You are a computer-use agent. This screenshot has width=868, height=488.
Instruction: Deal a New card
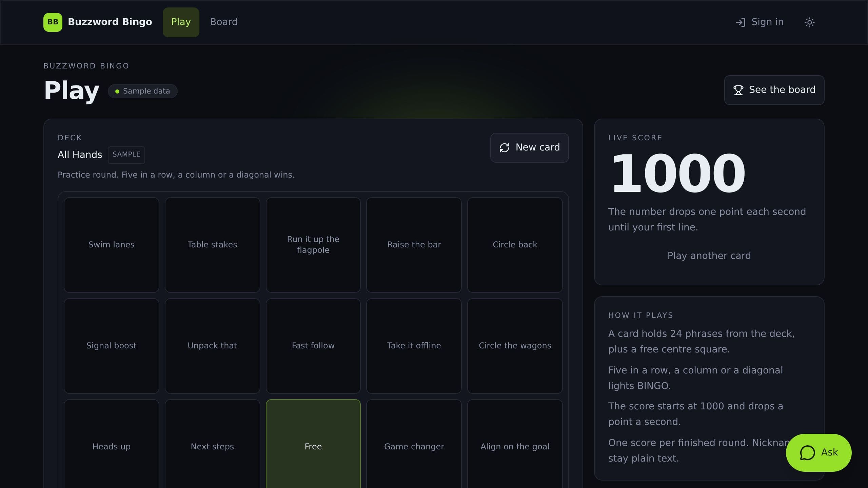(x=529, y=148)
